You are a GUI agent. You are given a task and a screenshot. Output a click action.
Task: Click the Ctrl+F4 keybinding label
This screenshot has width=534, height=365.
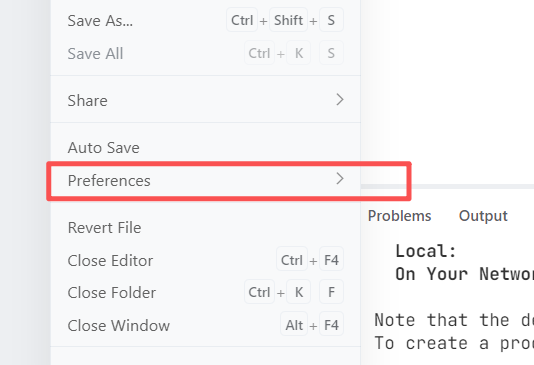point(310,260)
